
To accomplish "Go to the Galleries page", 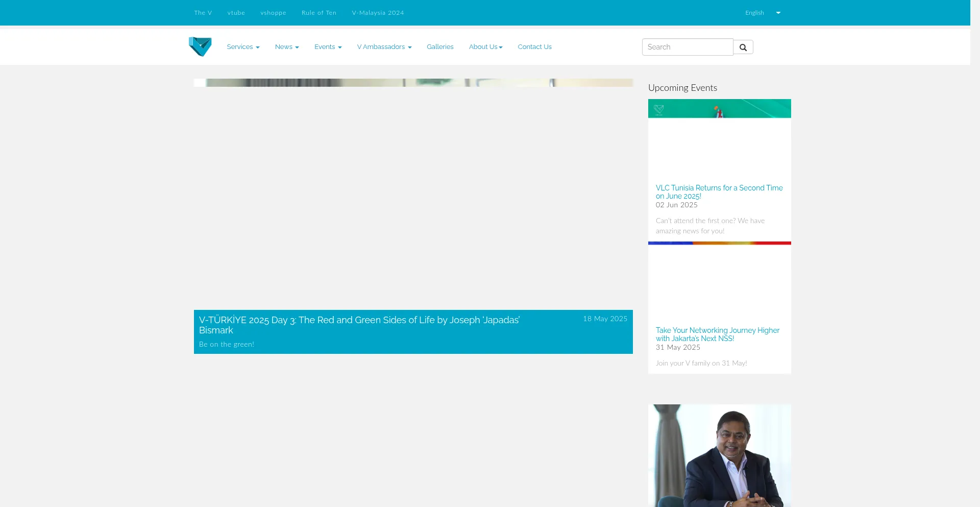I will coord(440,47).
